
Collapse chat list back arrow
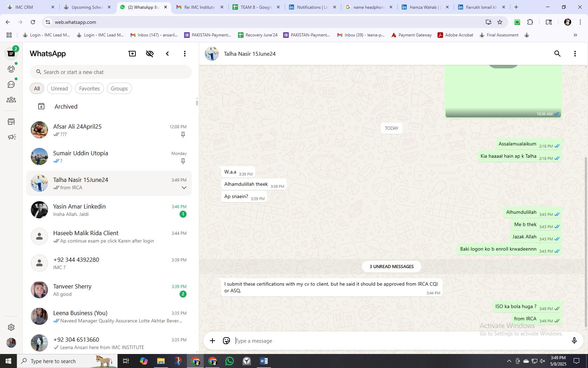pyautogui.click(x=167, y=54)
